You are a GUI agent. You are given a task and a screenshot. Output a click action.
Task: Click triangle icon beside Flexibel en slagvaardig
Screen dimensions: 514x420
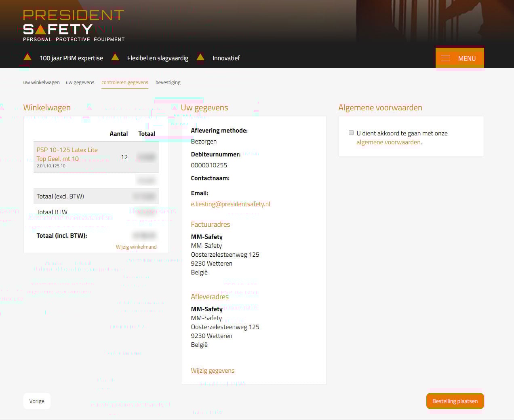(115, 57)
